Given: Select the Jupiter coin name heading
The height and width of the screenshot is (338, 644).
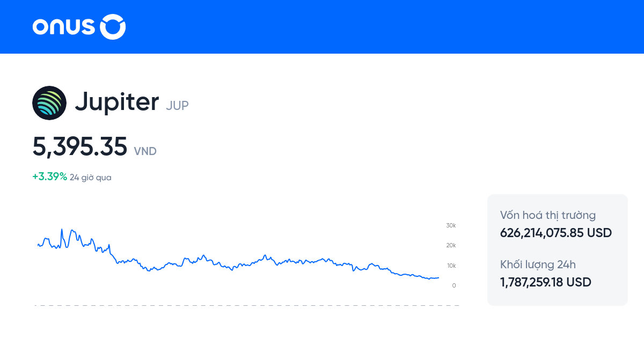Looking at the screenshot, I should 117,102.
